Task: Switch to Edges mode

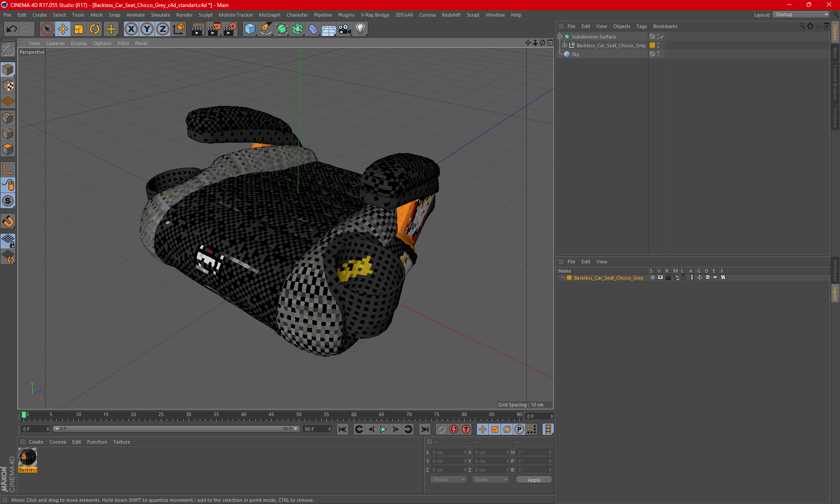Action: click(x=8, y=133)
